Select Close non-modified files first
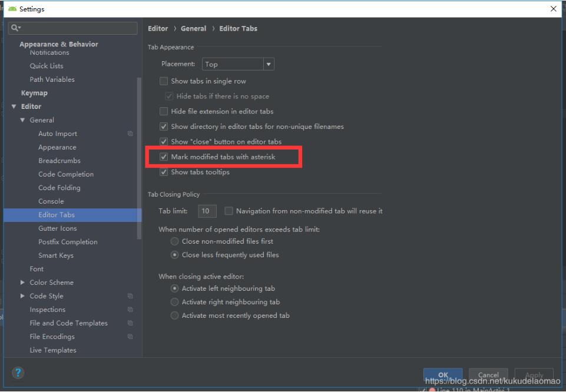Image resolution: width=566 pixels, height=392 pixels. (174, 241)
